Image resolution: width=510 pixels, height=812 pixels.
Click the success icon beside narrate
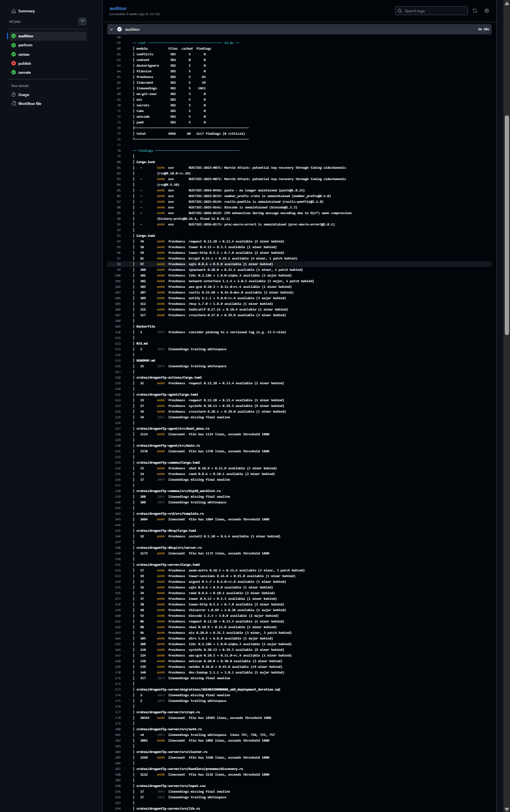[x=14, y=72]
